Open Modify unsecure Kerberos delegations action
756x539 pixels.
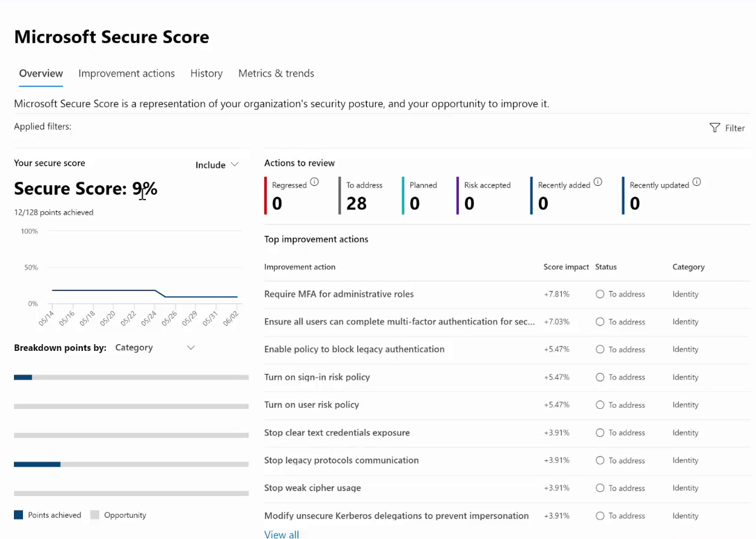396,516
